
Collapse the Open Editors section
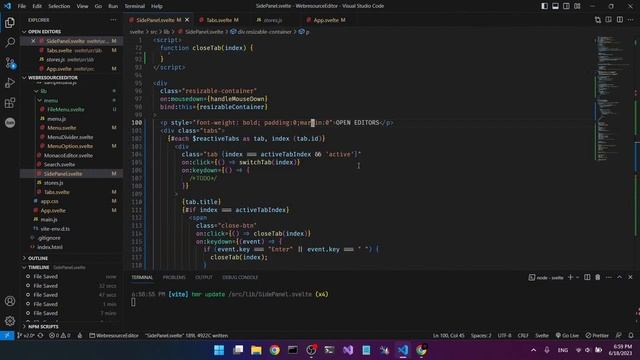point(44,31)
